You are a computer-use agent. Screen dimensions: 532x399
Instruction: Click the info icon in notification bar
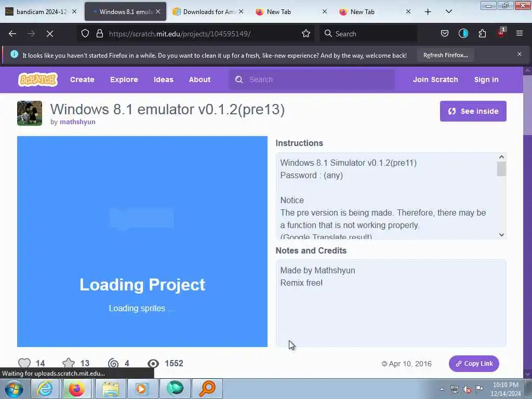tap(14, 54)
